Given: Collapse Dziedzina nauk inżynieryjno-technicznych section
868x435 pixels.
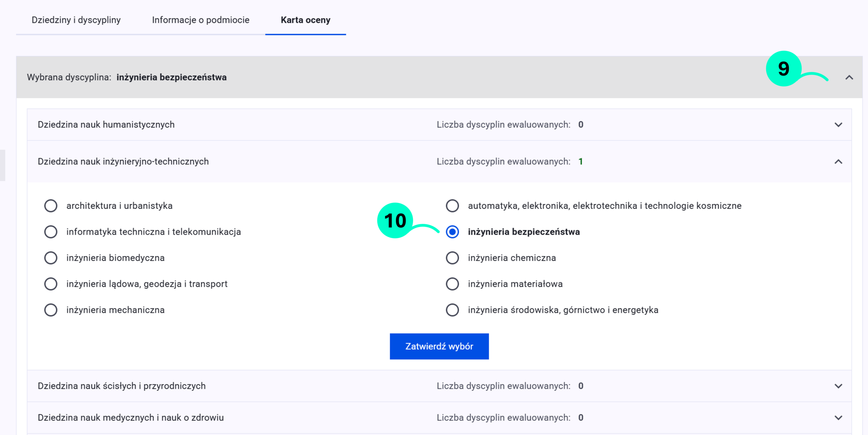Looking at the screenshot, I should point(838,162).
